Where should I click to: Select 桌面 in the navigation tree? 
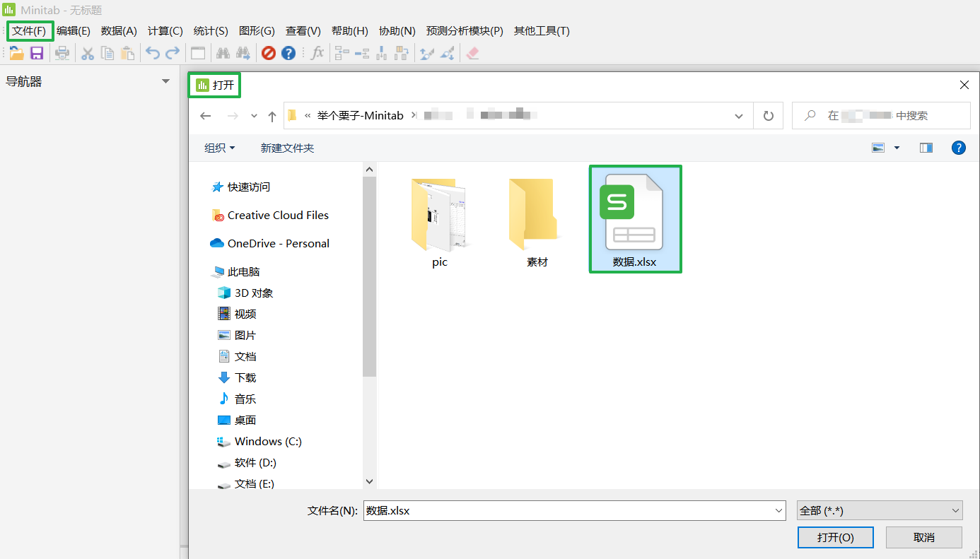point(245,420)
